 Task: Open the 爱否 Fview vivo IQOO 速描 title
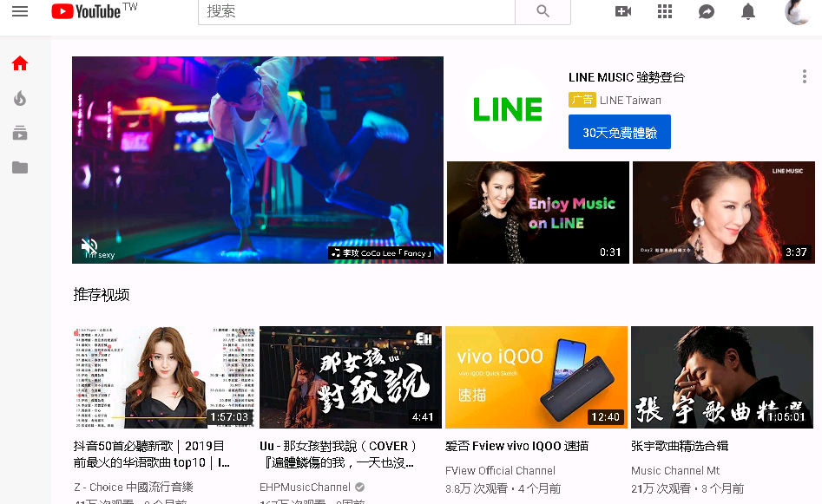tap(516, 446)
